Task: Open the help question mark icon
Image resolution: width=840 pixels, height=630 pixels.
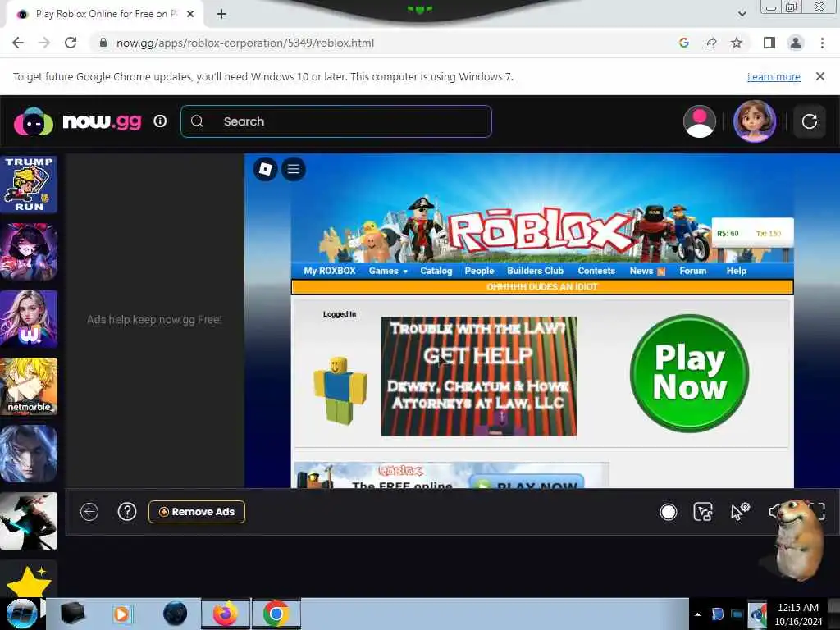Action: [x=127, y=512]
